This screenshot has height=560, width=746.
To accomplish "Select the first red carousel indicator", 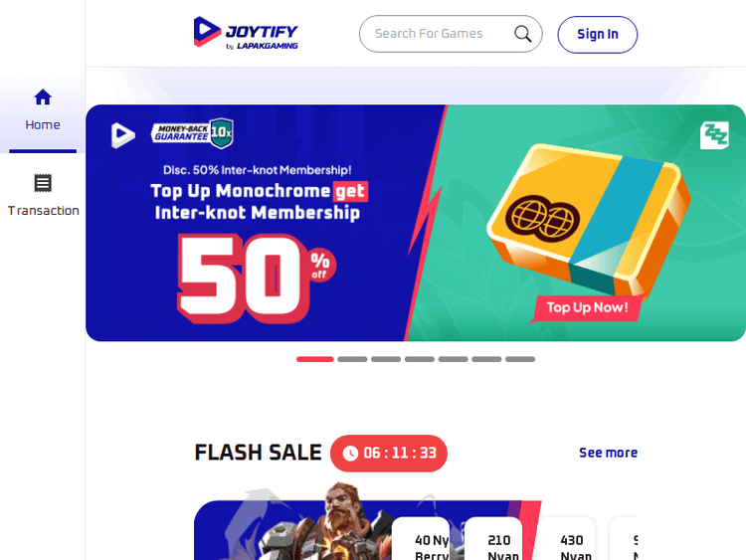I will [x=315, y=359].
